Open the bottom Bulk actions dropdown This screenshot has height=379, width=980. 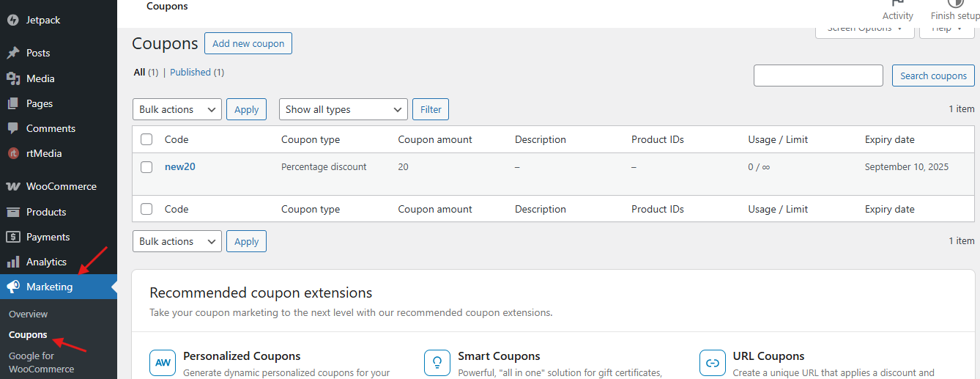tap(177, 241)
